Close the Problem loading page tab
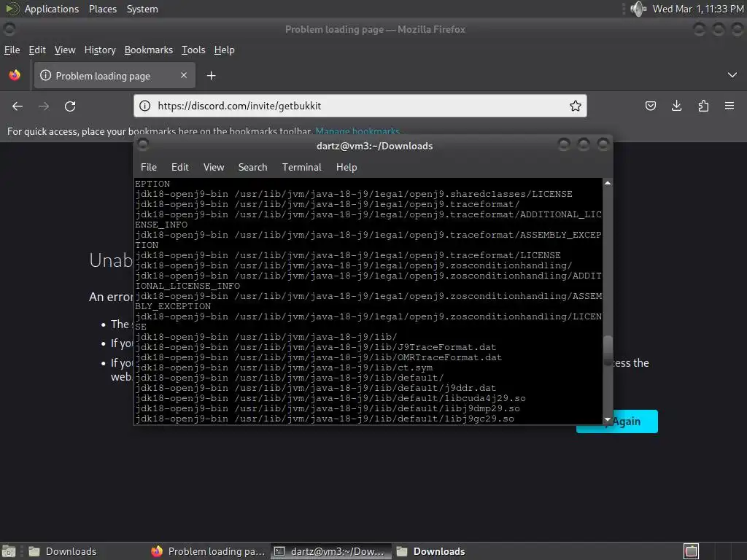Screen dimensions: 747x560 (x=184, y=75)
